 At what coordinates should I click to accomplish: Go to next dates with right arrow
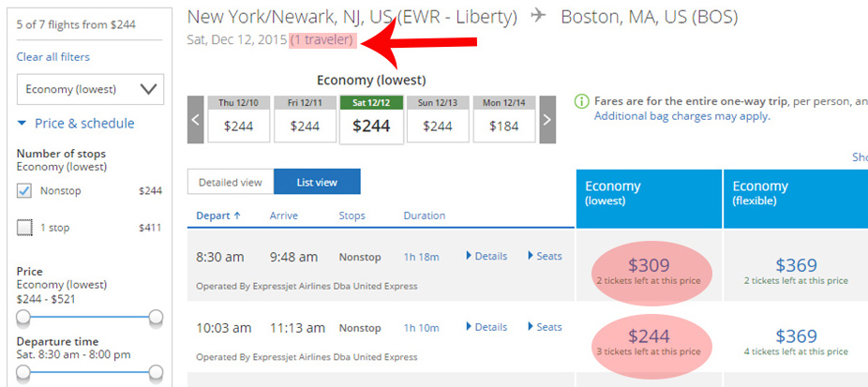tap(547, 120)
